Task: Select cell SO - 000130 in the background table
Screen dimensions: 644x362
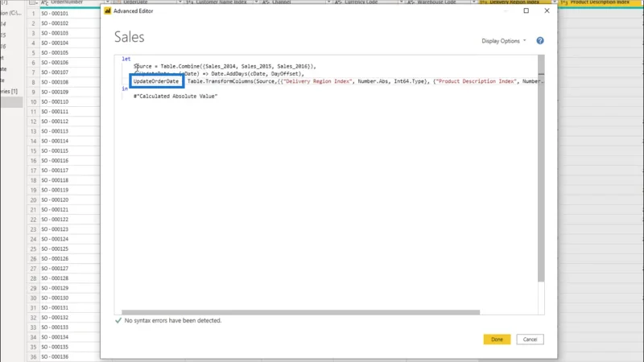Action: point(70,298)
